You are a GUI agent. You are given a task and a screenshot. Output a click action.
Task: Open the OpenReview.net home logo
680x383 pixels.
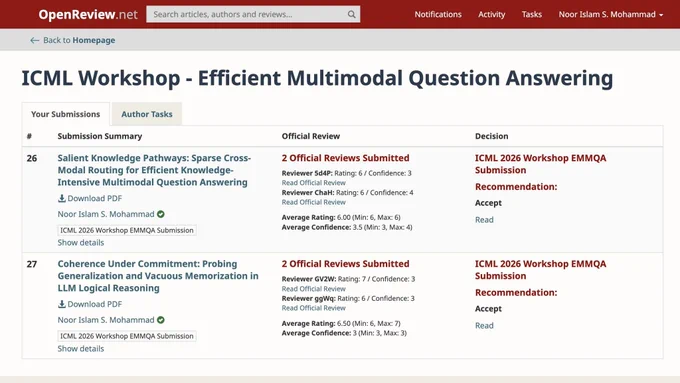88,14
